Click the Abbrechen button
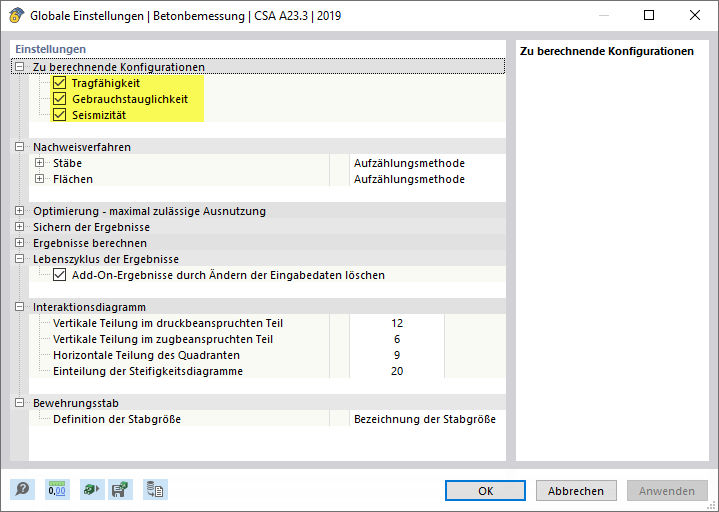719x512 pixels. pyautogui.click(x=576, y=491)
